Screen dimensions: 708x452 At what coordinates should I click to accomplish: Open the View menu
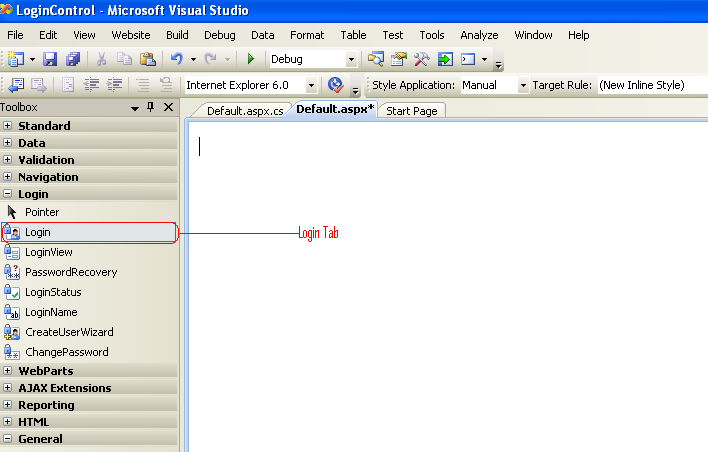[84, 35]
